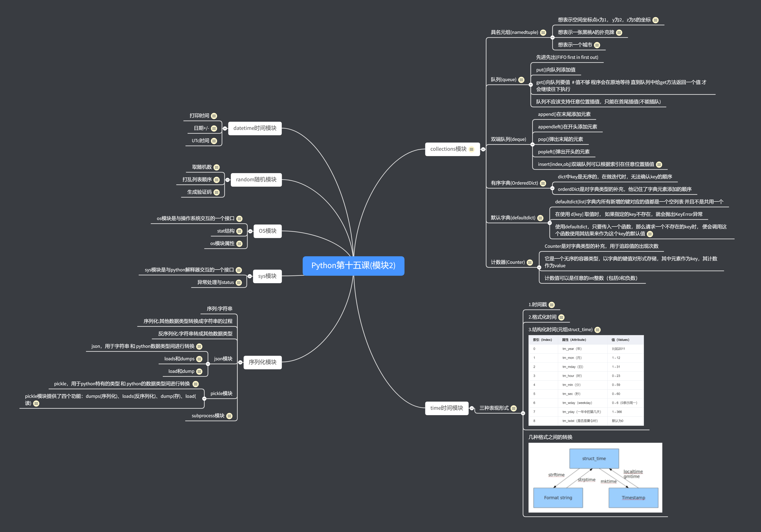
Task: Open note icon beside 具名元组(namedtuple)
Action: (543, 32)
